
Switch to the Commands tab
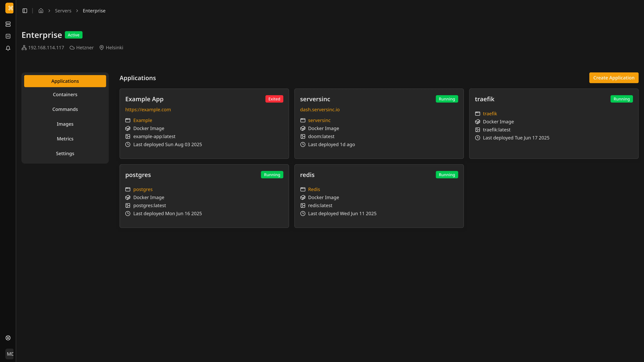pos(65,109)
